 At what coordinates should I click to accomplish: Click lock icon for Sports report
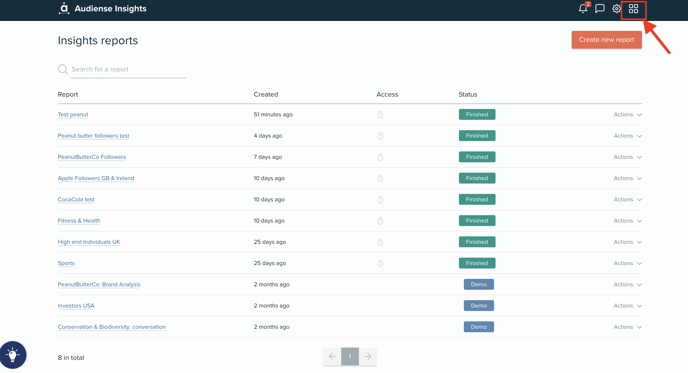(x=380, y=263)
